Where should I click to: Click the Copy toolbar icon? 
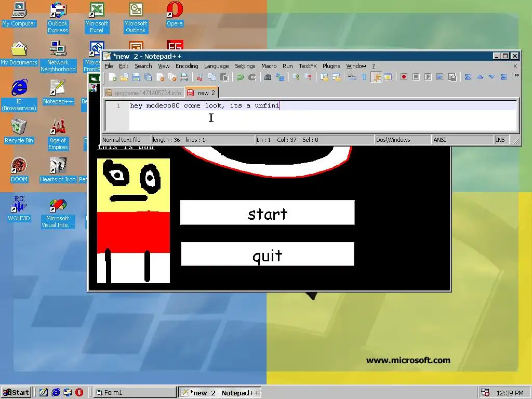pos(212,77)
